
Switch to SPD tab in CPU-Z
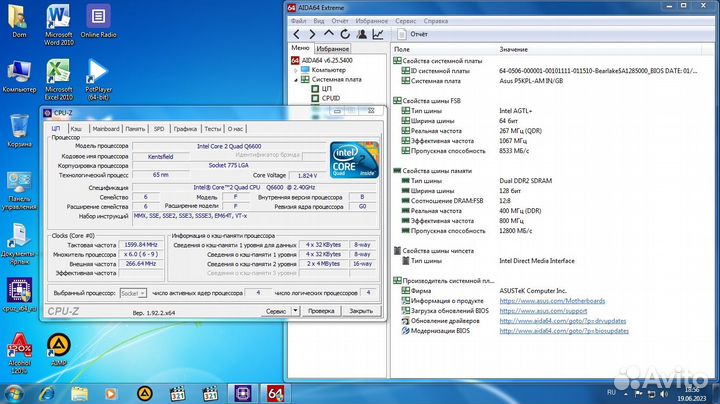click(x=159, y=129)
